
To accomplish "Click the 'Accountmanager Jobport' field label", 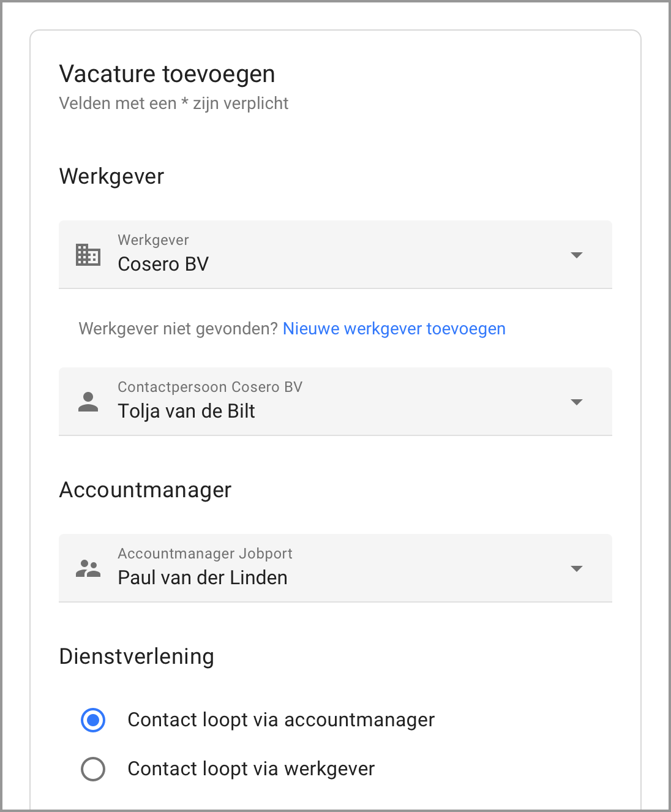I will (205, 554).
